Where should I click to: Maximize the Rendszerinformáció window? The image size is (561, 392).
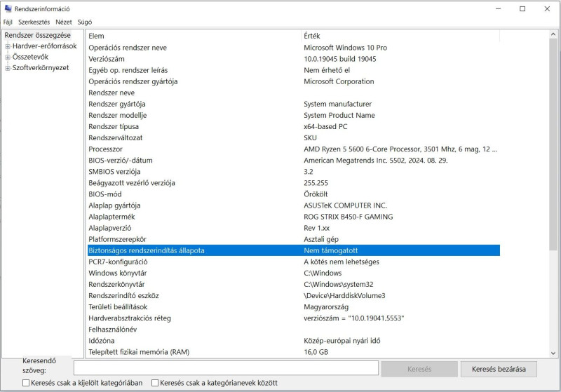pyautogui.click(x=522, y=8)
